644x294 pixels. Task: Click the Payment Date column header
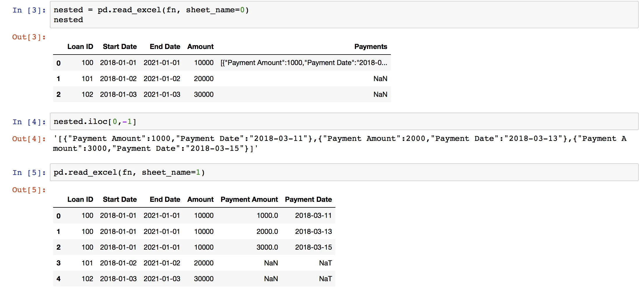[x=308, y=199]
